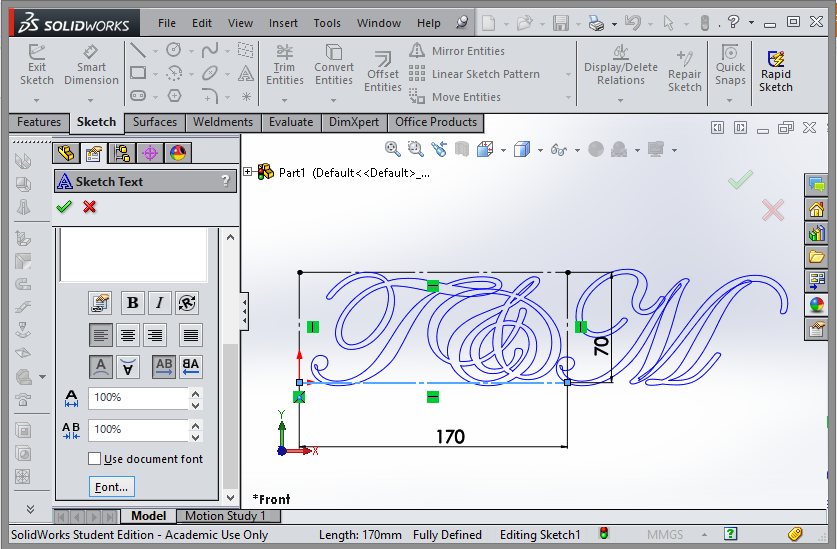This screenshot has width=837, height=549.
Task: Open Convert Entities dropdown arrow
Action: [x=333, y=100]
